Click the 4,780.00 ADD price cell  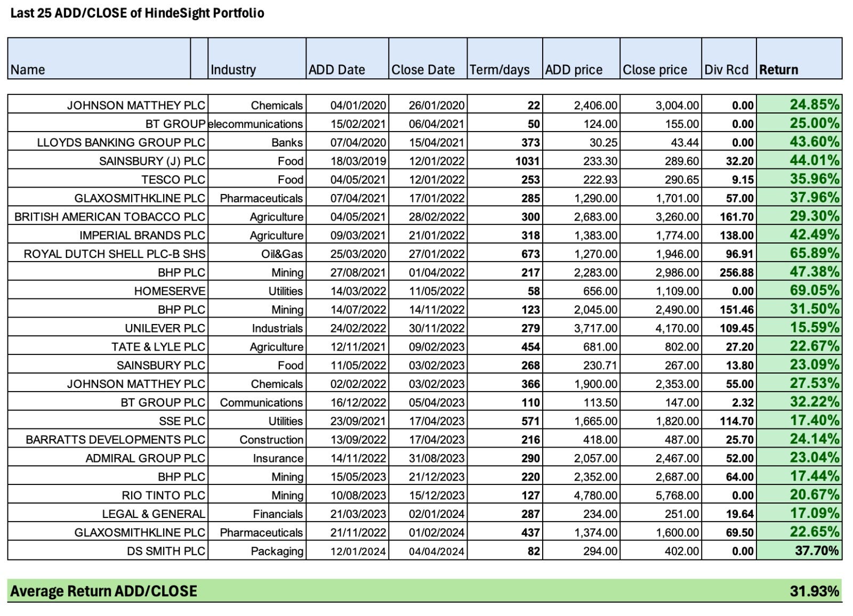click(581, 496)
